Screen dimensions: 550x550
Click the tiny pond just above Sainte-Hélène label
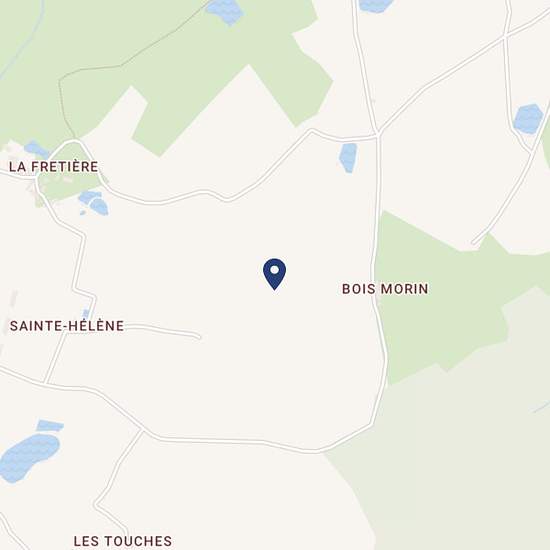(86, 313)
